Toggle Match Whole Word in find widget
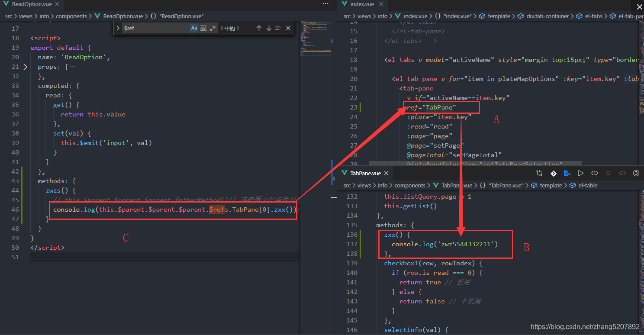 click(203, 28)
